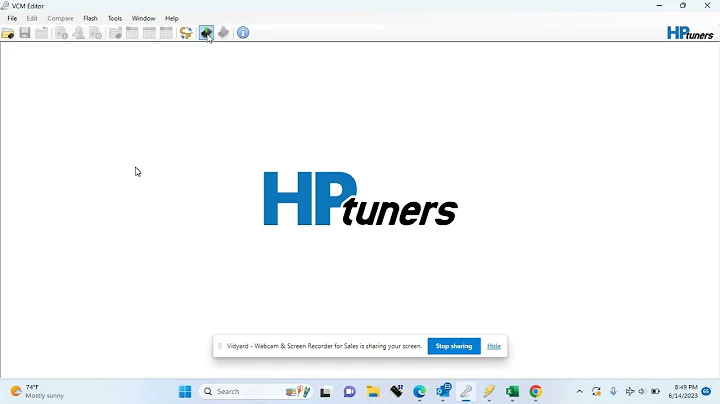Click the greyed Close File folder icon

[x=42, y=33]
